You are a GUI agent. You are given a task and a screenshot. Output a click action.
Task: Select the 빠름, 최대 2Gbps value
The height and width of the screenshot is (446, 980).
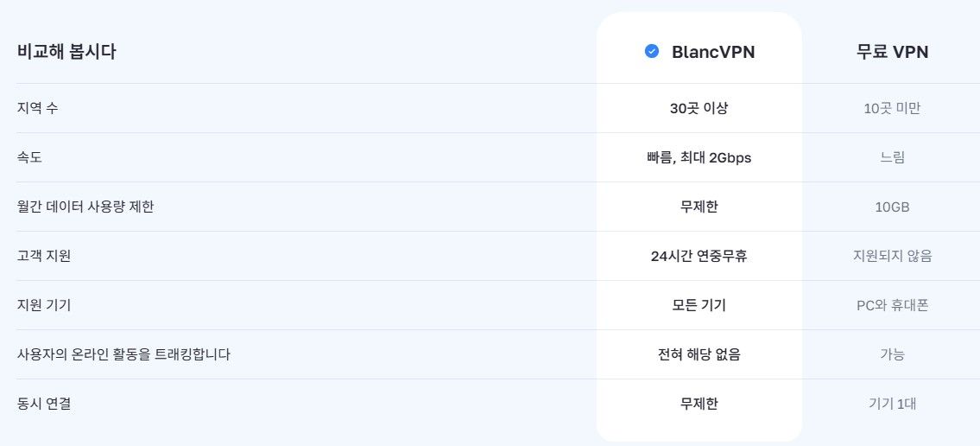(x=699, y=157)
